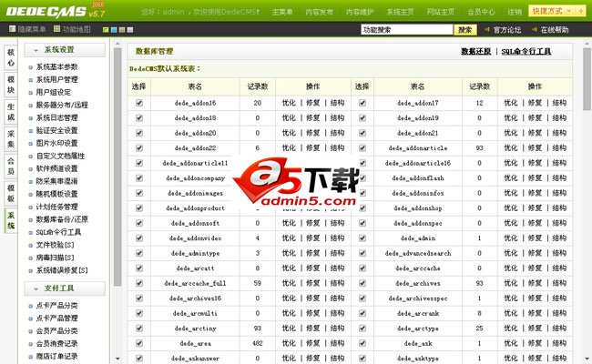This screenshot has width=592, height=364.
Task: Open 病毒扫描[S] in the sidebar
Action: [56, 258]
